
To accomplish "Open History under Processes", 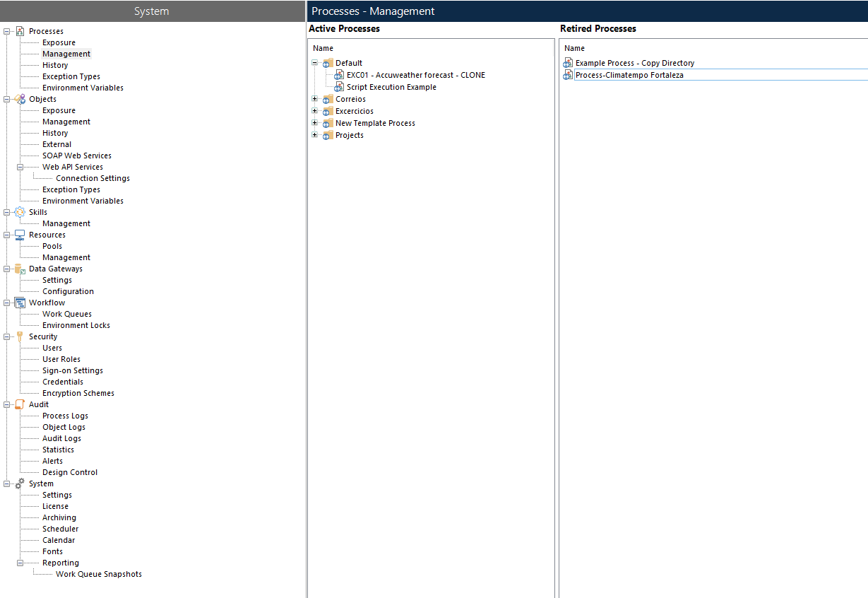I will pyautogui.click(x=55, y=65).
